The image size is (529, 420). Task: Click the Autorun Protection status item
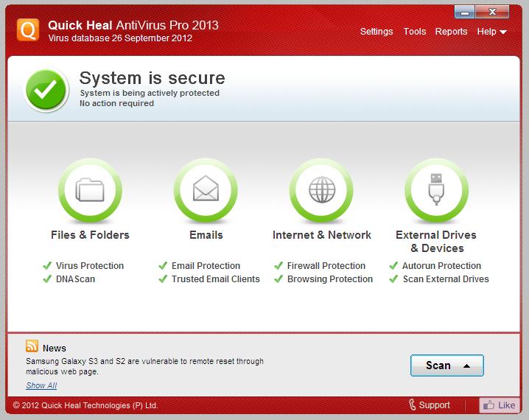[x=435, y=266]
